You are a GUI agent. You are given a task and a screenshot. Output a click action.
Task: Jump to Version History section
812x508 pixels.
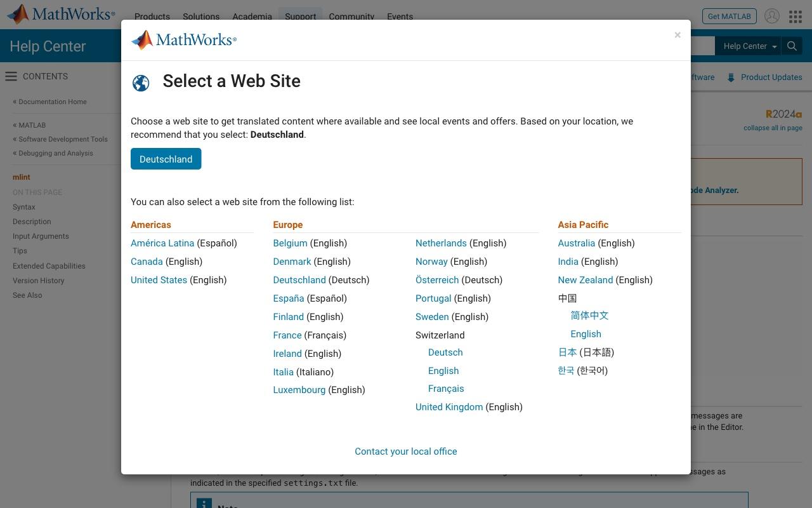click(38, 281)
